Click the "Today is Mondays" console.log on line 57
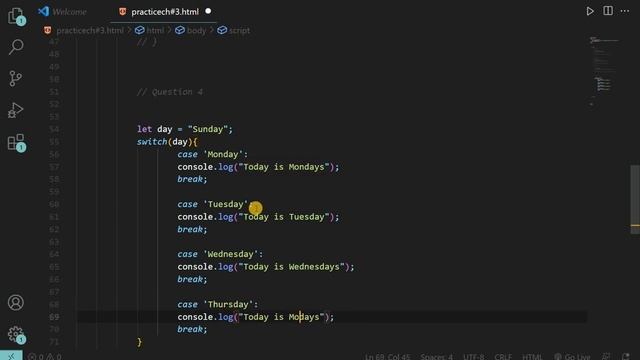This screenshot has width=640, height=360. [x=258, y=167]
